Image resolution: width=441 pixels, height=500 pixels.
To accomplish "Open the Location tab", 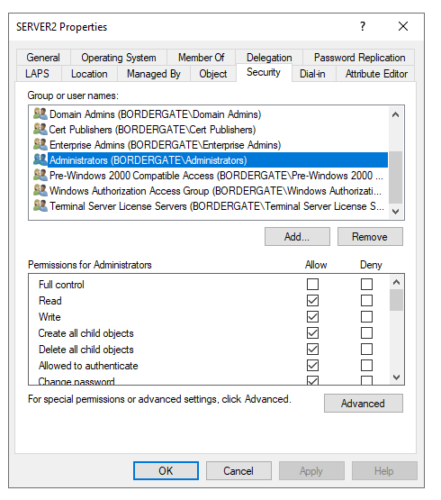I will tap(89, 74).
